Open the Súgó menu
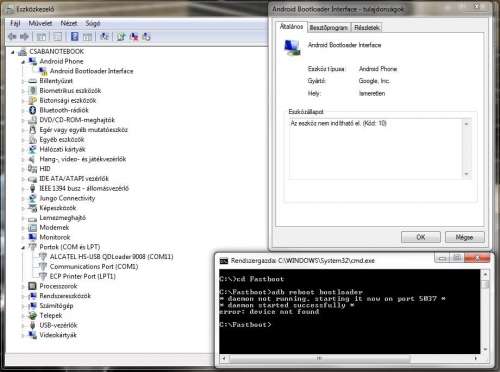This screenshot has width=500, height=372. 93,23
